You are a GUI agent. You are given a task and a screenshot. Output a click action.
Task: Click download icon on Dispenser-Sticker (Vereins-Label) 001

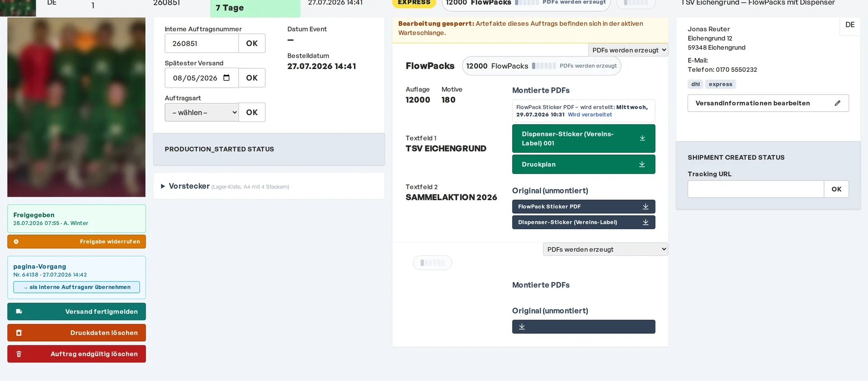(642, 138)
